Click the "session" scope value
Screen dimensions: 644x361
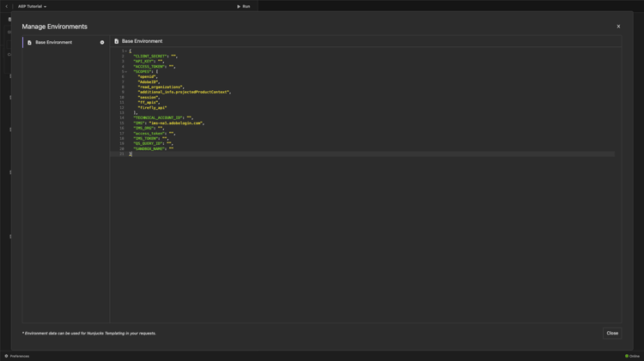point(148,97)
